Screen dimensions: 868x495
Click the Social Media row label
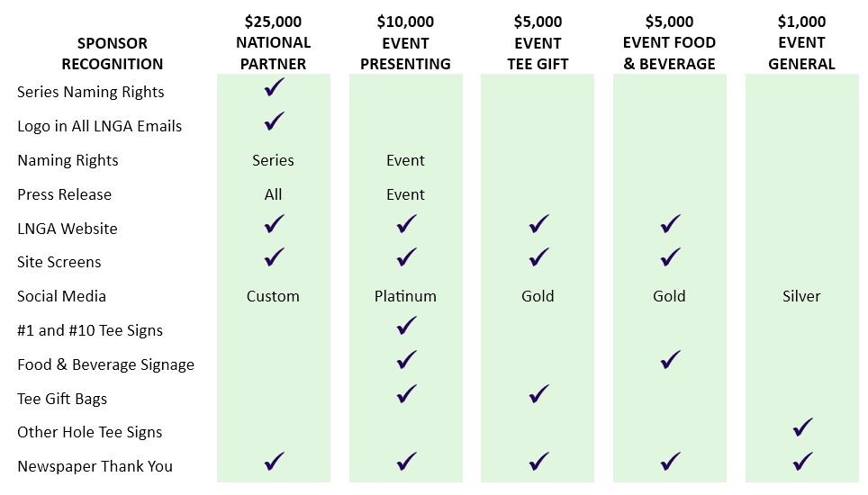pos(61,296)
